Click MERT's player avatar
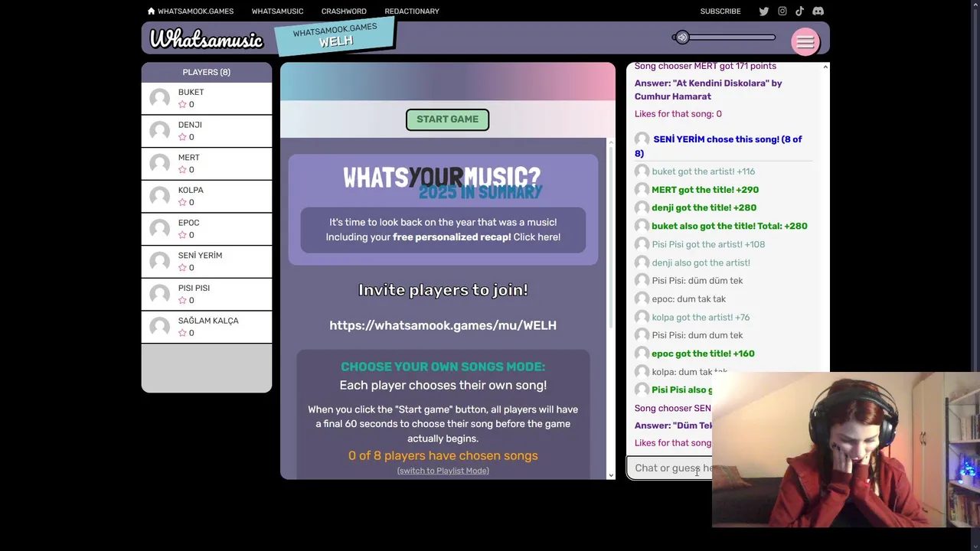Screen dimensions: 980x551 coord(160,163)
